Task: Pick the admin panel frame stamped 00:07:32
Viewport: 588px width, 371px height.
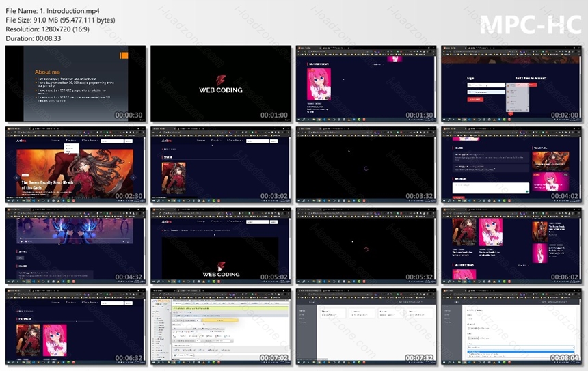Action: (x=366, y=327)
